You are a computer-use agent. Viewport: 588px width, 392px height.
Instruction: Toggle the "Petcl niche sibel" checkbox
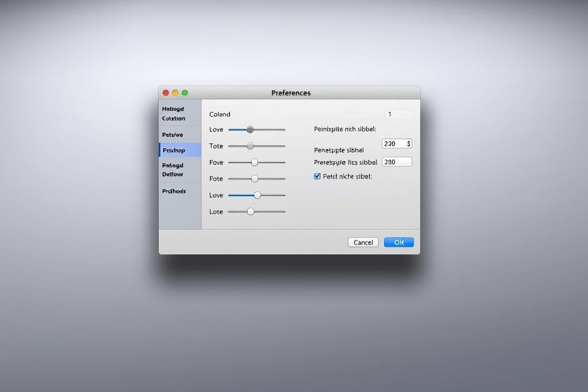[317, 176]
